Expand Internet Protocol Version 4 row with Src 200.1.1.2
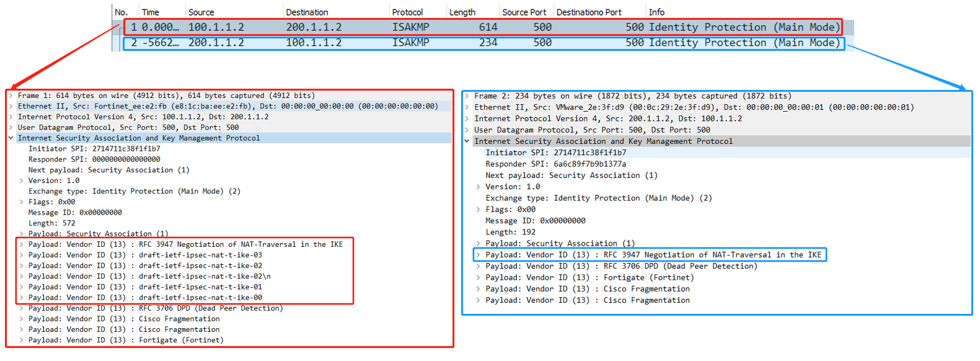This screenshot has height=361, width=980. point(467,118)
